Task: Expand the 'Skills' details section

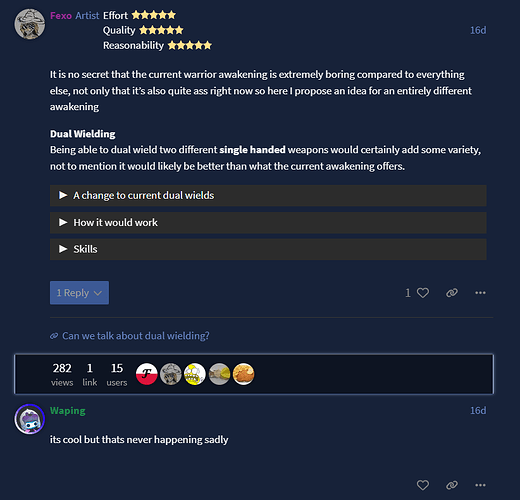Action: click(268, 249)
